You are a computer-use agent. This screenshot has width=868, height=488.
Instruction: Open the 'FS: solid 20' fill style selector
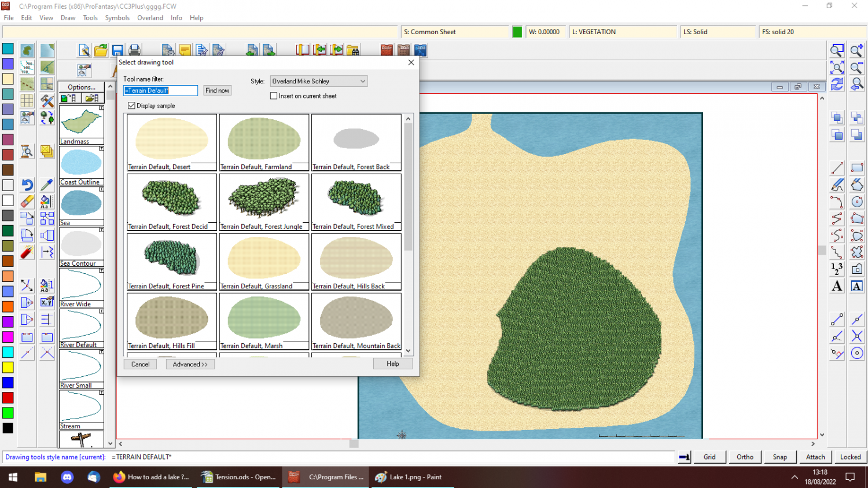tap(812, 32)
